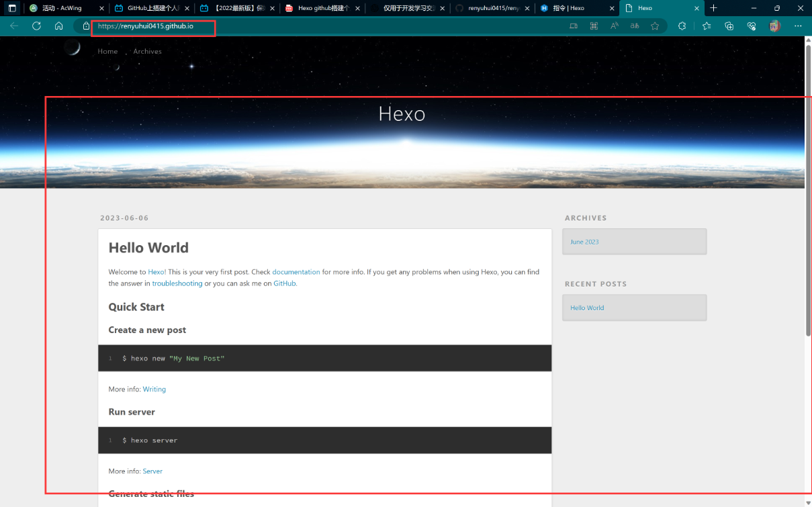
Task: Click the ARCHIVES sidebar heading
Action: [586, 218]
